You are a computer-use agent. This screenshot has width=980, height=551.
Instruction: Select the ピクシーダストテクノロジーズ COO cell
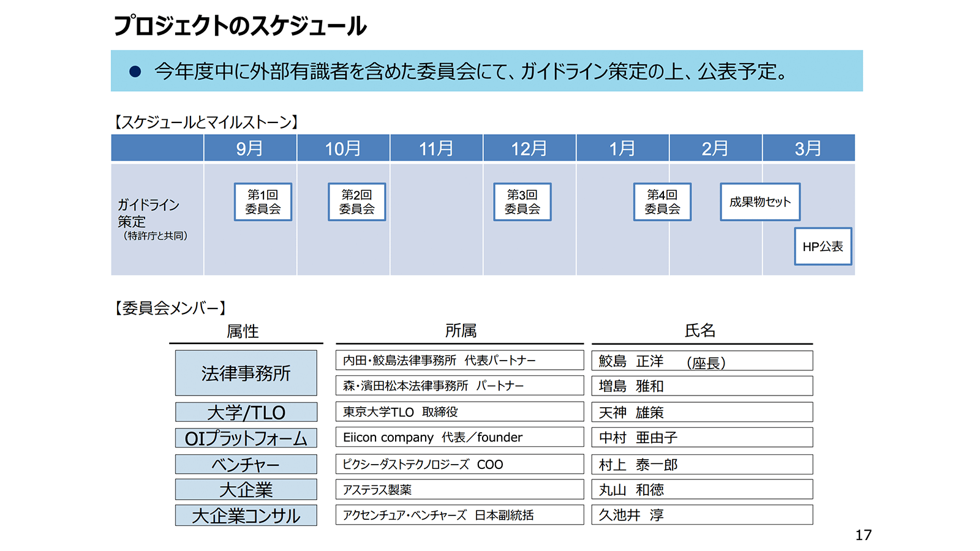[x=460, y=464]
